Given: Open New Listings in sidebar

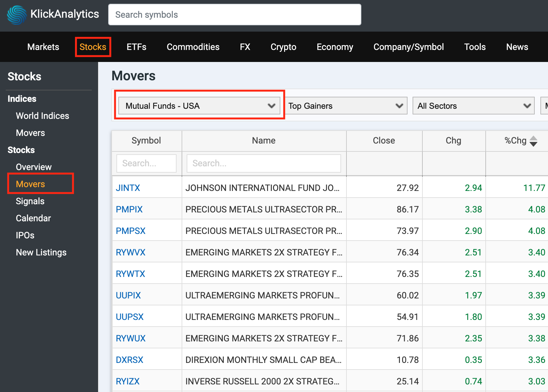Looking at the screenshot, I should pyautogui.click(x=41, y=252).
